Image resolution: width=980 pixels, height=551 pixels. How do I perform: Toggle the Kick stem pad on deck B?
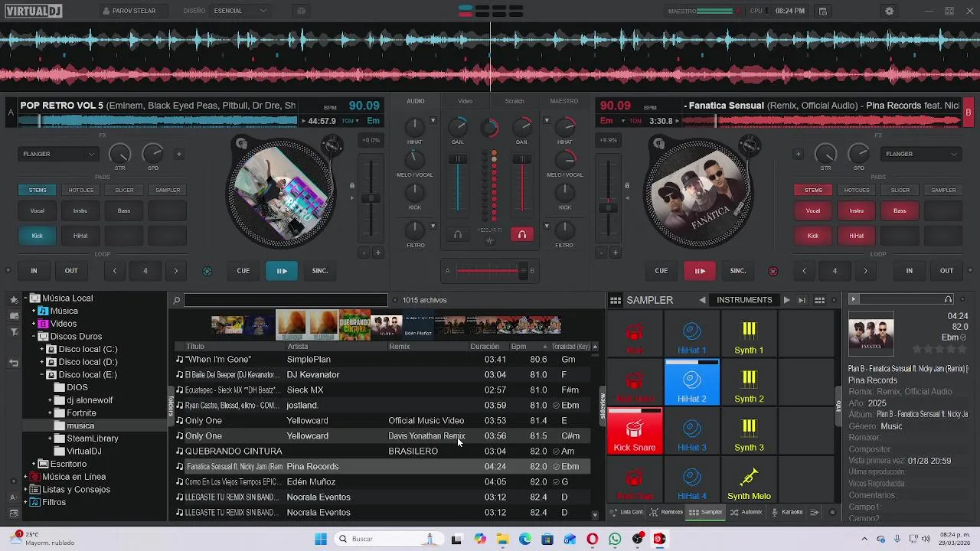coord(813,236)
